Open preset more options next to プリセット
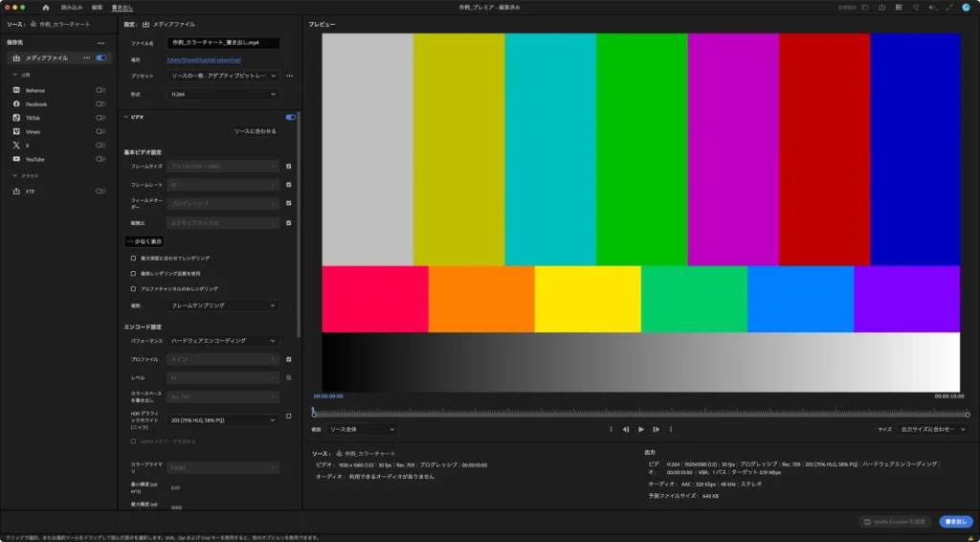The image size is (980, 542). [289, 76]
